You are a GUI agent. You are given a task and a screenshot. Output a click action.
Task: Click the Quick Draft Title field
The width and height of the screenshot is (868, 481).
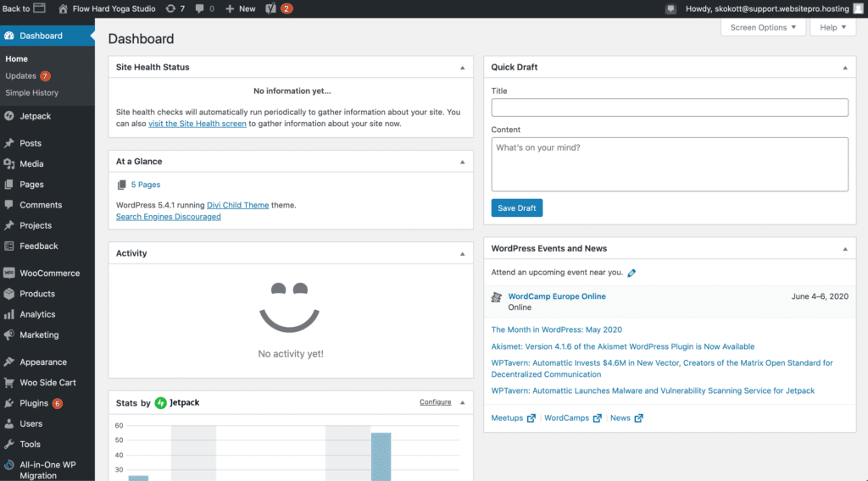click(x=670, y=108)
